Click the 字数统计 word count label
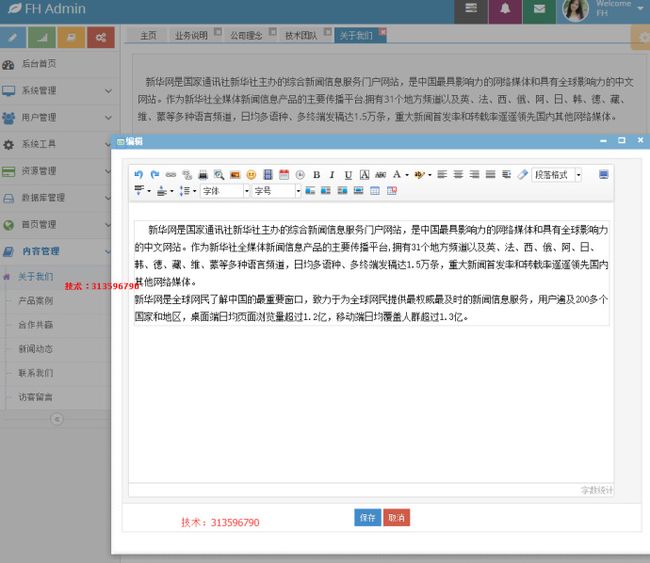 pos(596,490)
